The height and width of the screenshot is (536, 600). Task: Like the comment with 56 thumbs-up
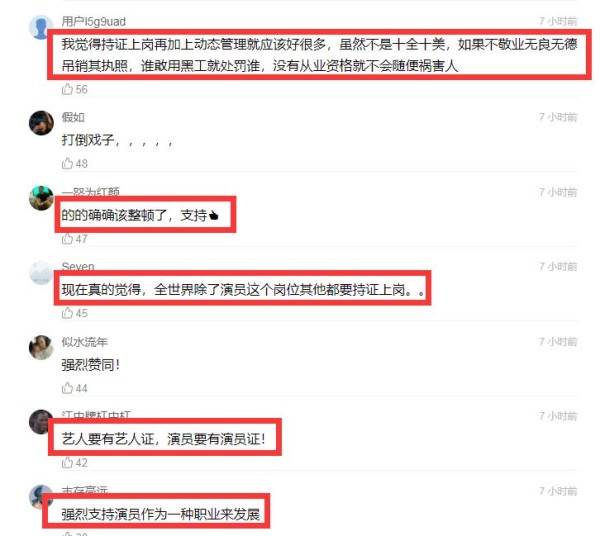tap(67, 89)
